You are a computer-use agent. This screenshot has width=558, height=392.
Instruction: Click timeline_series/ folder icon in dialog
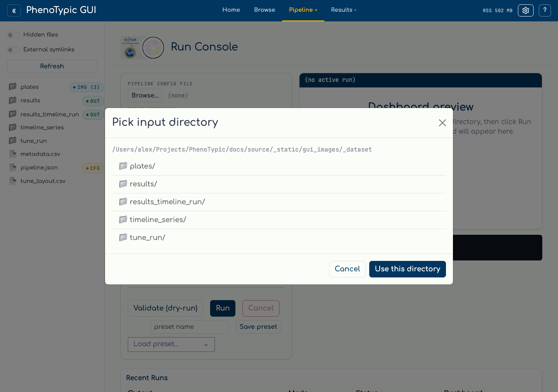click(123, 220)
